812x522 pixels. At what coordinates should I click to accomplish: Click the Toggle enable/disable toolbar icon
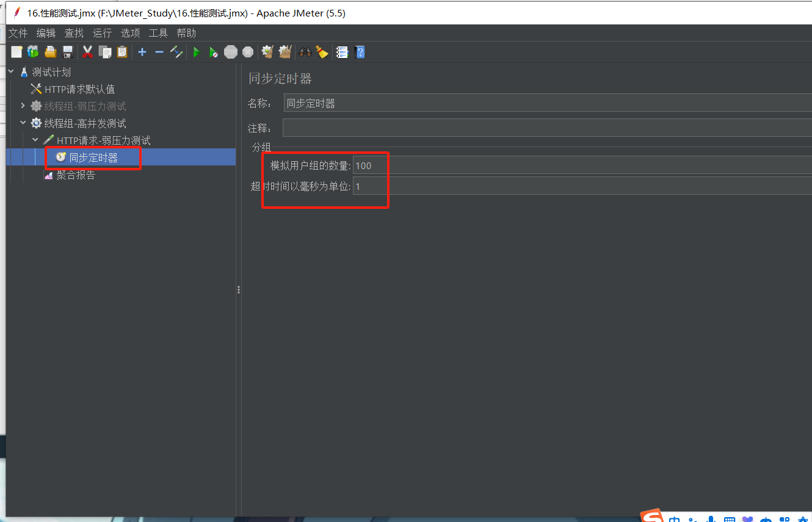point(176,53)
